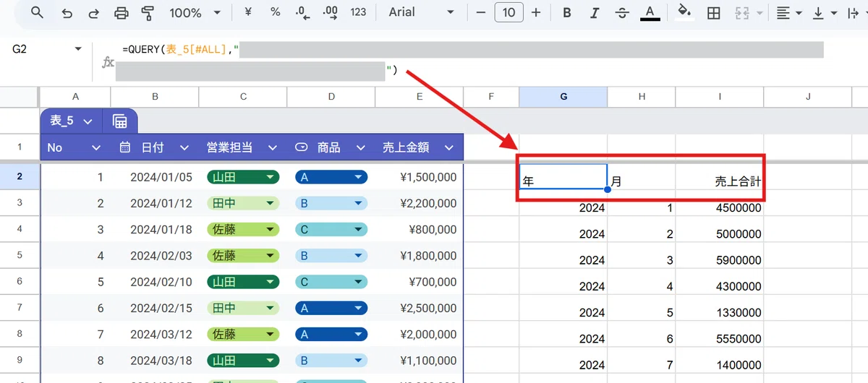Format selection as percent
868x383 pixels.
click(x=275, y=12)
